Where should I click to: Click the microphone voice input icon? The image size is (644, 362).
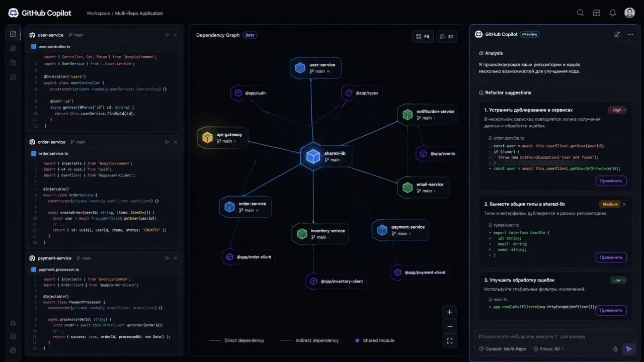click(x=615, y=349)
